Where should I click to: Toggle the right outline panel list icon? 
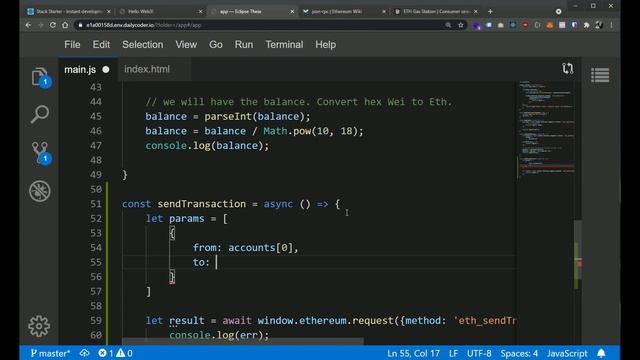(x=600, y=75)
